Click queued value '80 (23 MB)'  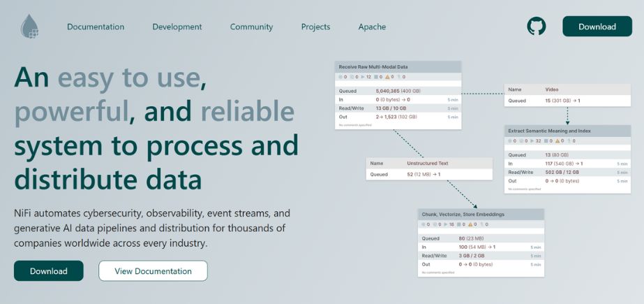[x=471, y=238]
